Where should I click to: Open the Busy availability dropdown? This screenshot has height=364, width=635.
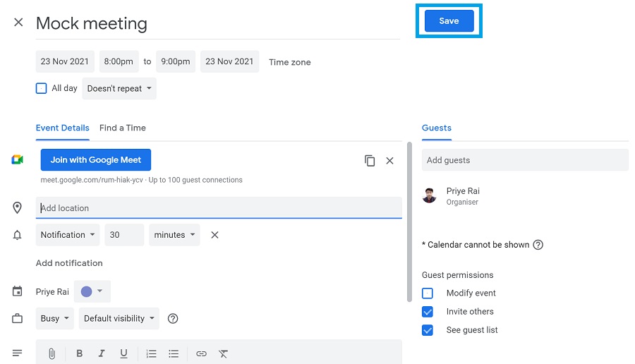pyautogui.click(x=54, y=319)
